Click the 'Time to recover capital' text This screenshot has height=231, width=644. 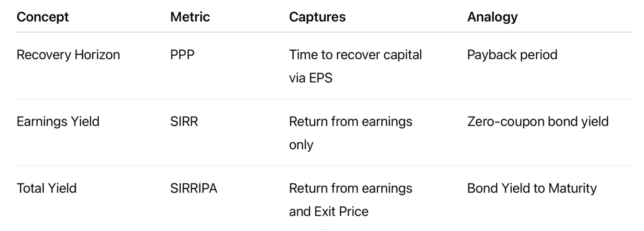[x=355, y=55]
